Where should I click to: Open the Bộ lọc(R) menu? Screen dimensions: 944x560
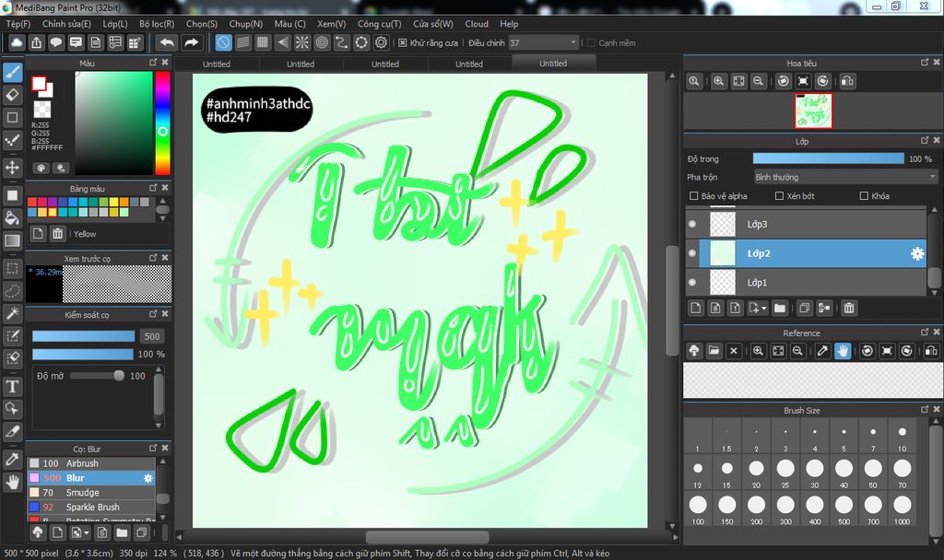click(x=157, y=24)
